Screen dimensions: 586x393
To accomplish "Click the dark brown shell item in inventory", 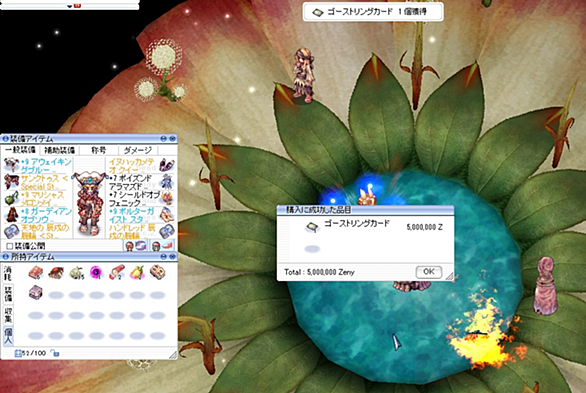I will (x=56, y=273).
